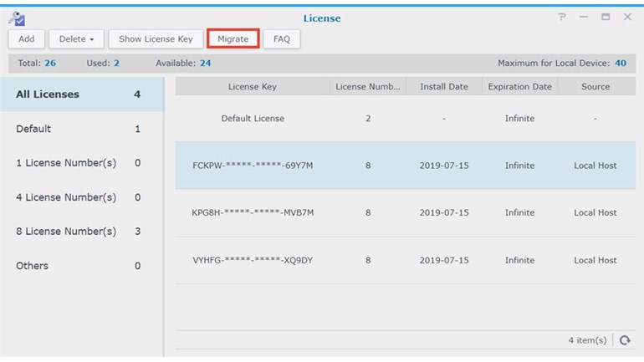Screen dimensions: 644x362
Task: Select the Default category
Action: (82, 129)
